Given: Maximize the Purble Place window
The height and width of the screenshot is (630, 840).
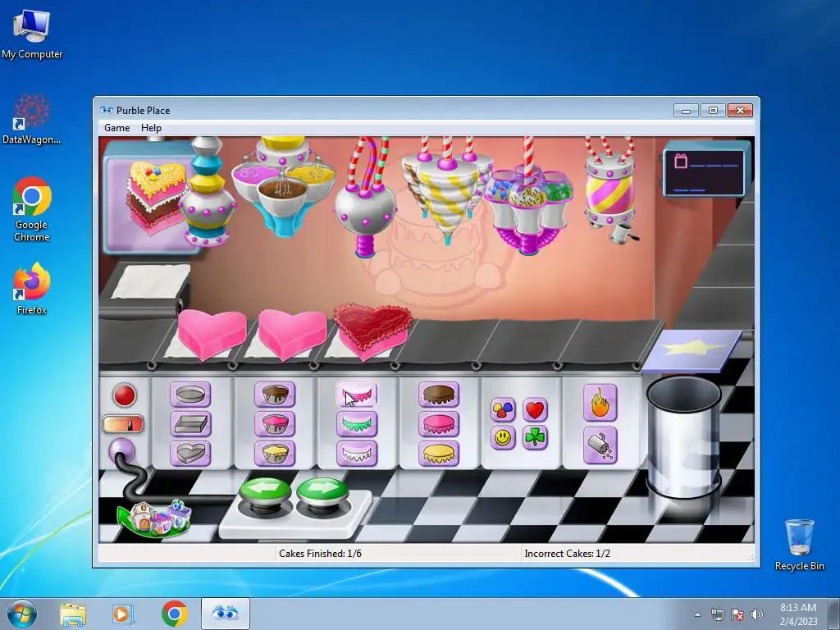Looking at the screenshot, I should click(713, 111).
